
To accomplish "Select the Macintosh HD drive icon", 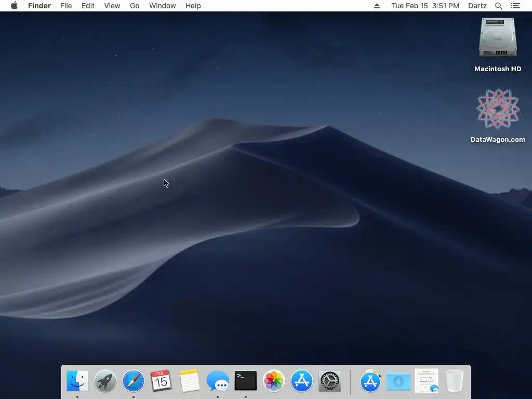I will (x=498, y=37).
